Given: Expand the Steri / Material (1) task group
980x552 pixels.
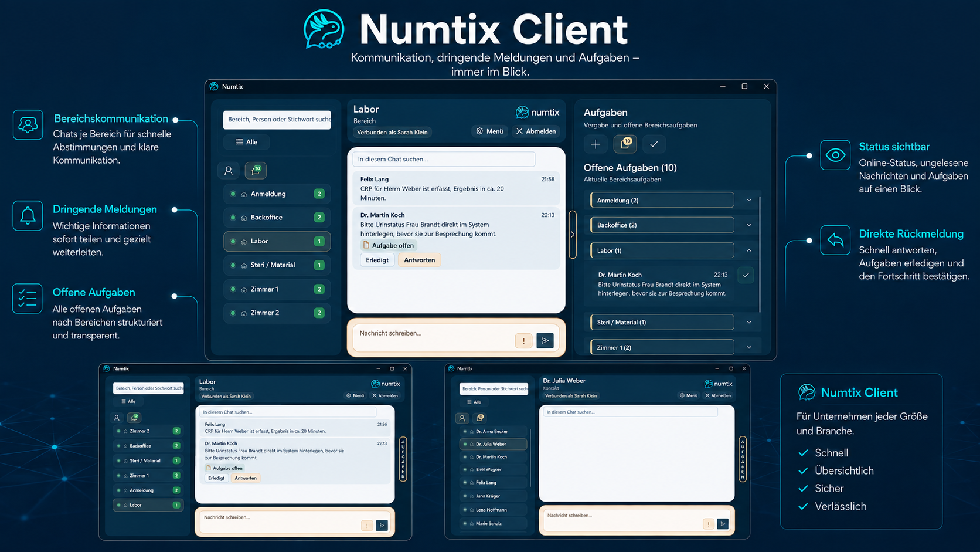Looking at the screenshot, I should coord(749,322).
